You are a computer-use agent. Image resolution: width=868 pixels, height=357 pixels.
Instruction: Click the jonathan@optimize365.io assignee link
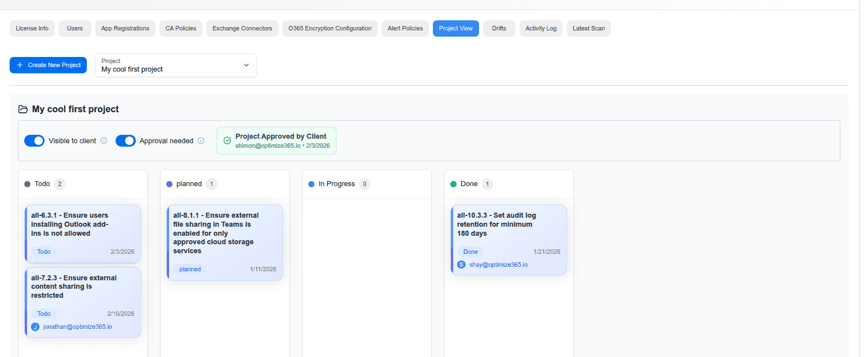click(78, 327)
